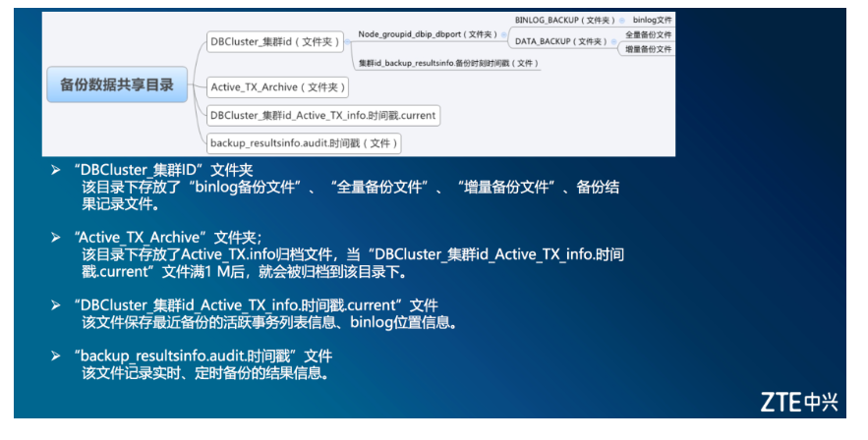Image resolution: width=868 pixels, height=440 pixels.
Task: Click the arrow bullet before "DBCluster_集群ID" 文件夹
Action: 56,170
